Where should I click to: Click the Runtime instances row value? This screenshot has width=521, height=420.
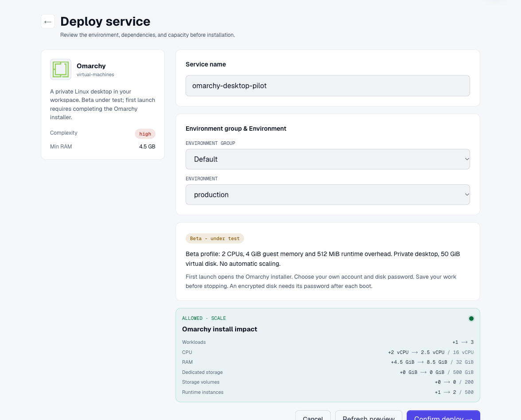[454, 393]
